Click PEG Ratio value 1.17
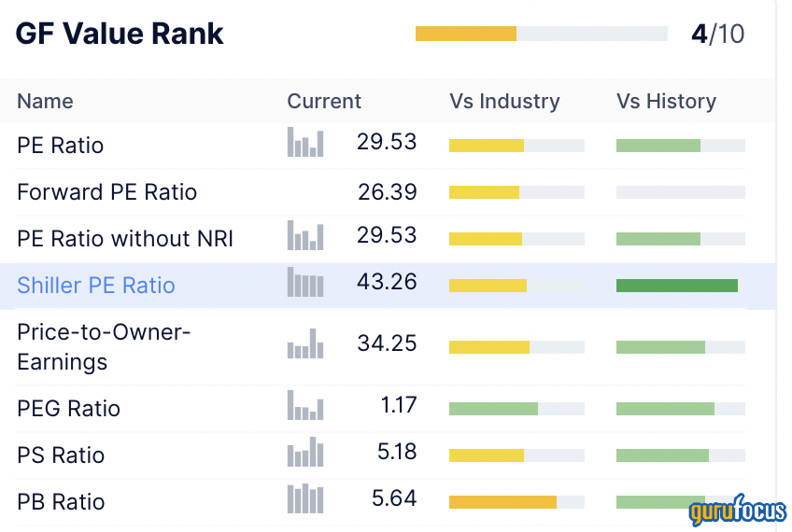 click(399, 405)
